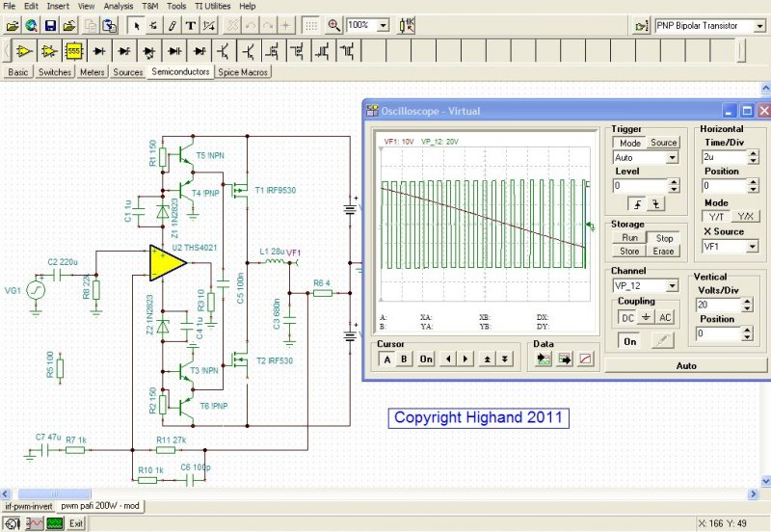Click the globe web open icon
The width and height of the screenshot is (771, 532).
point(32,26)
